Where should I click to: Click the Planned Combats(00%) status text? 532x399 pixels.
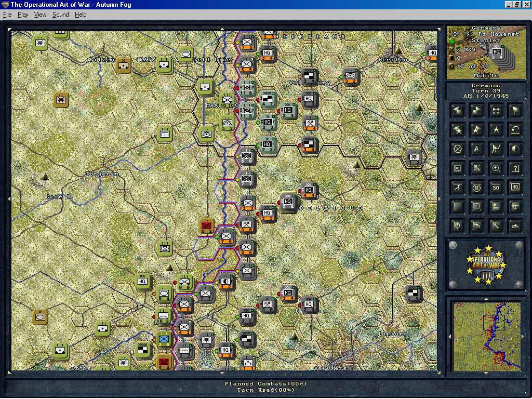pyautogui.click(x=265, y=383)
